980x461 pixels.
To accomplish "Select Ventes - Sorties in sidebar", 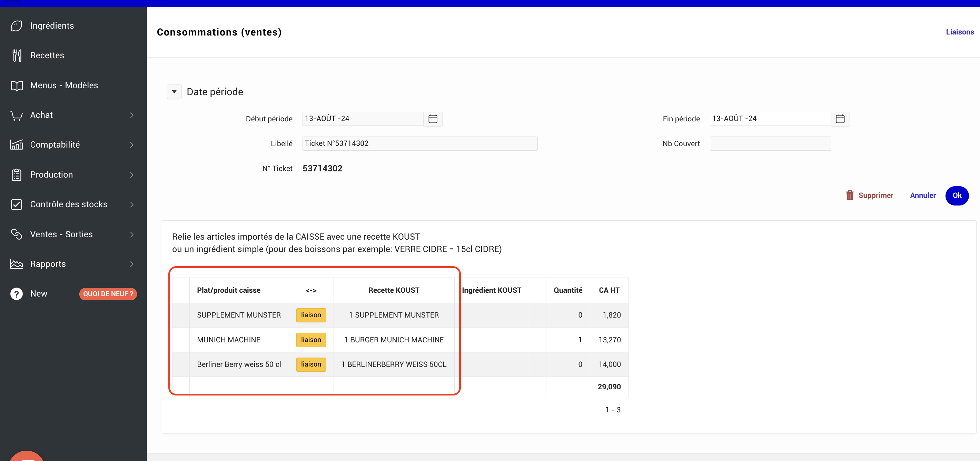I will 73,234.
